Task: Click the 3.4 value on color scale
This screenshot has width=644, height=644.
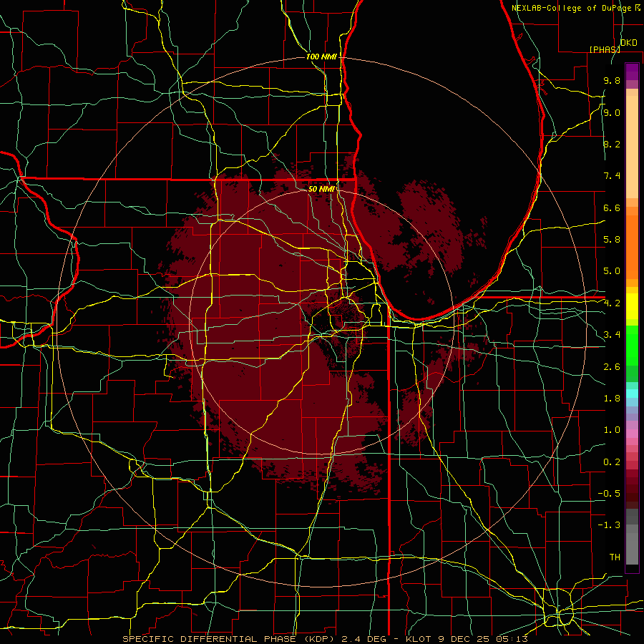Action: coord(612,335)
